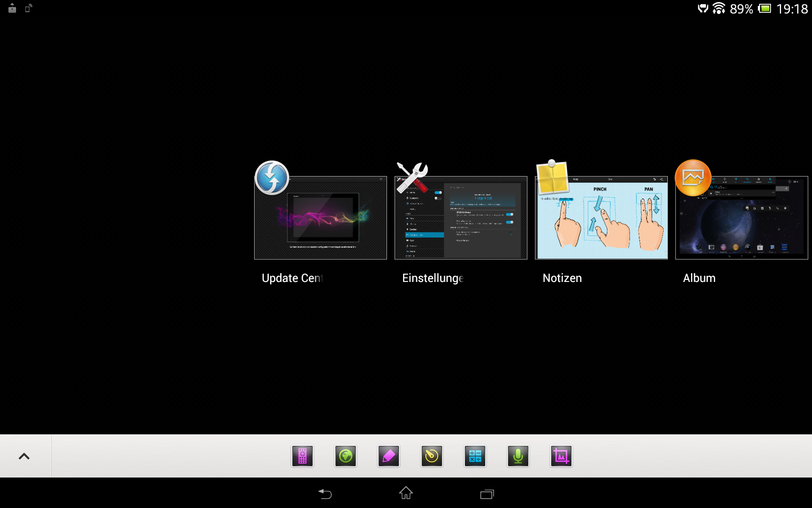Open the calculator small app

tap(475, 456)
